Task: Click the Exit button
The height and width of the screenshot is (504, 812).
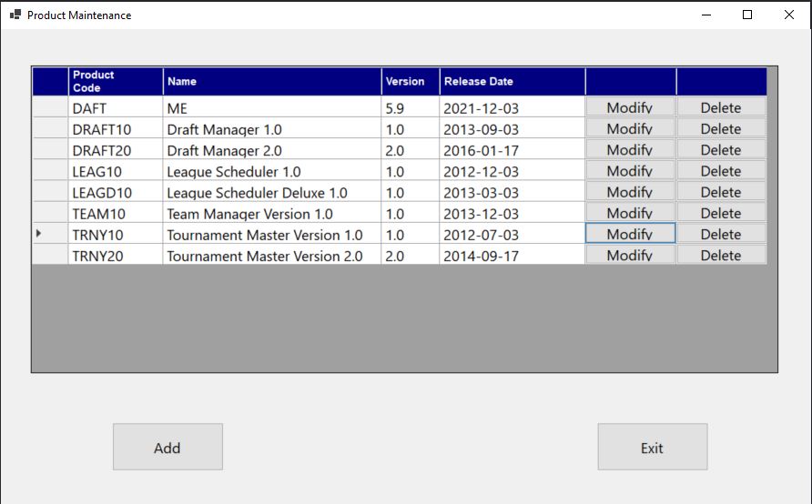Action: click(x=652, y=447)
